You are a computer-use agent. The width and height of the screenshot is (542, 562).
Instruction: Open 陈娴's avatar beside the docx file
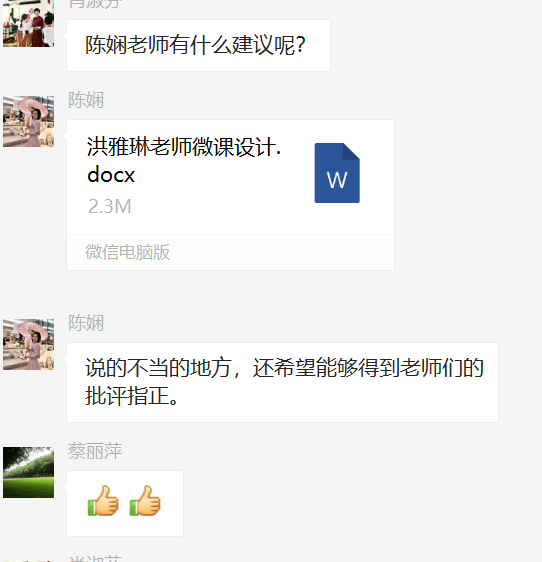pos(29,122)
